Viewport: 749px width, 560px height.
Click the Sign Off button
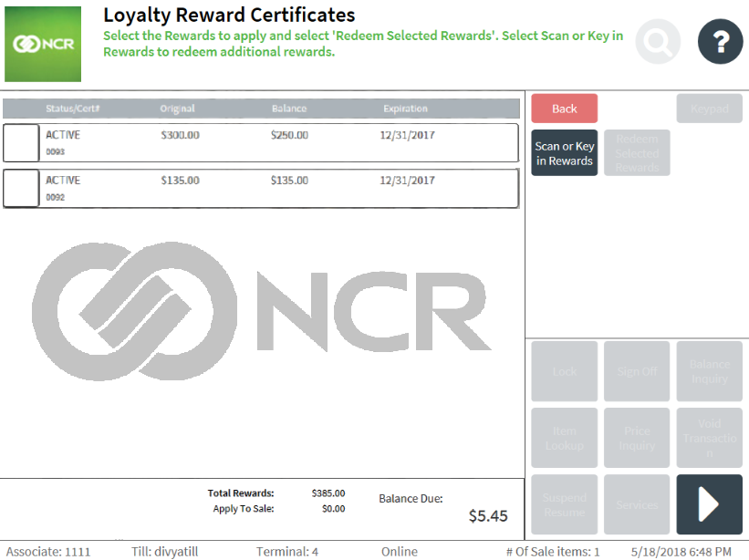(637, 371)
